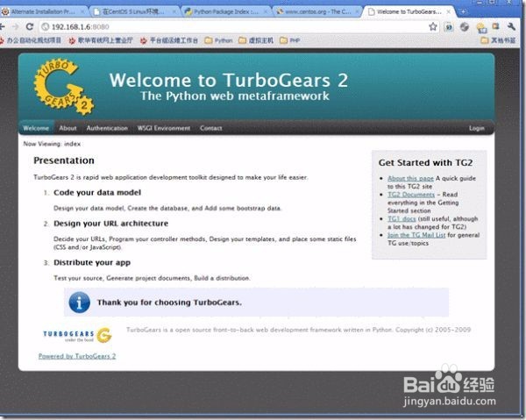
Task: Click the browser forward arrow
Action: 15,26
